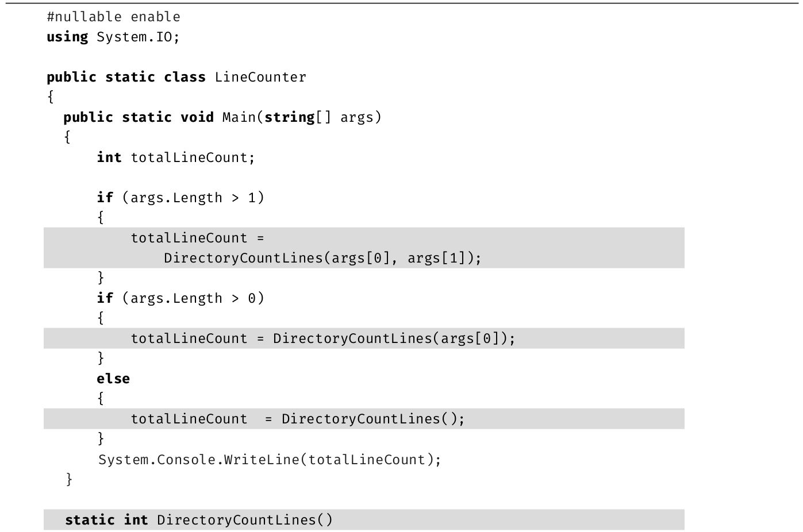Screen dimensions: 803x532
Task: Click the 'DirectoryCountLines(args[0]);' single-argument call
Action: tap(394, 339)
